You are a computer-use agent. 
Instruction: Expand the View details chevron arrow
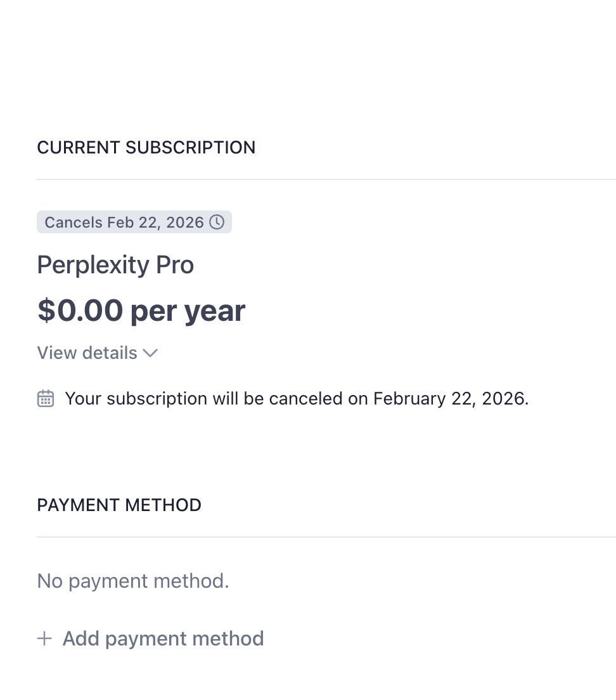pyautogui.click(x=150, y=353)
